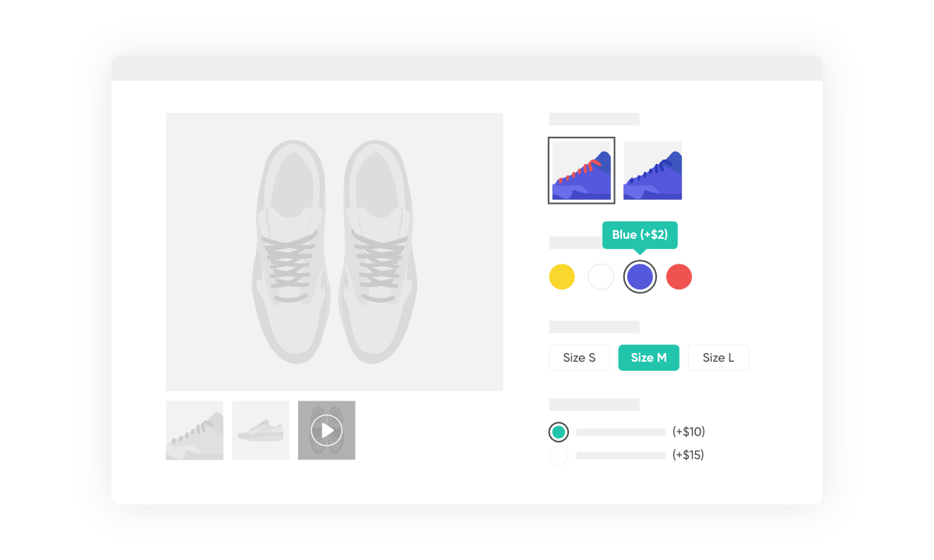Choose Size L for the product
Screen dimensions: 934x560
pyautogui.click(x=718, y=358)
